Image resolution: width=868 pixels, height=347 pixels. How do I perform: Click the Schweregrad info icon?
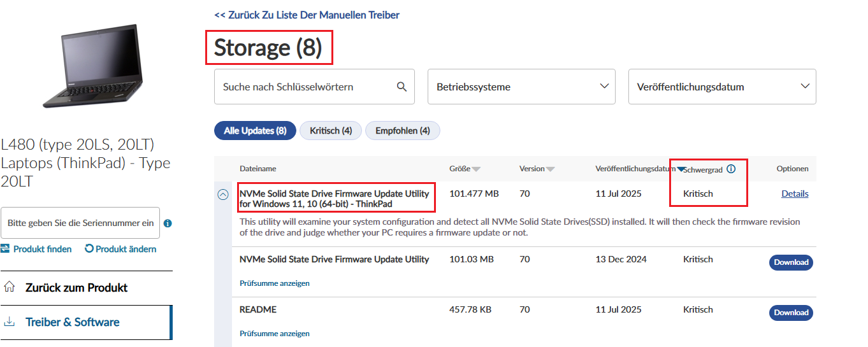(x=731, y=169)
